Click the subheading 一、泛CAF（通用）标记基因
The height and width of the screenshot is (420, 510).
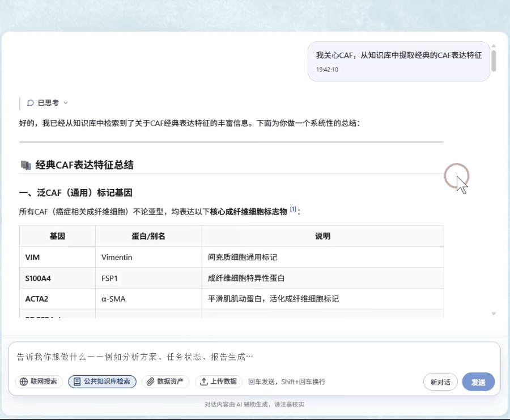[76, 193]
